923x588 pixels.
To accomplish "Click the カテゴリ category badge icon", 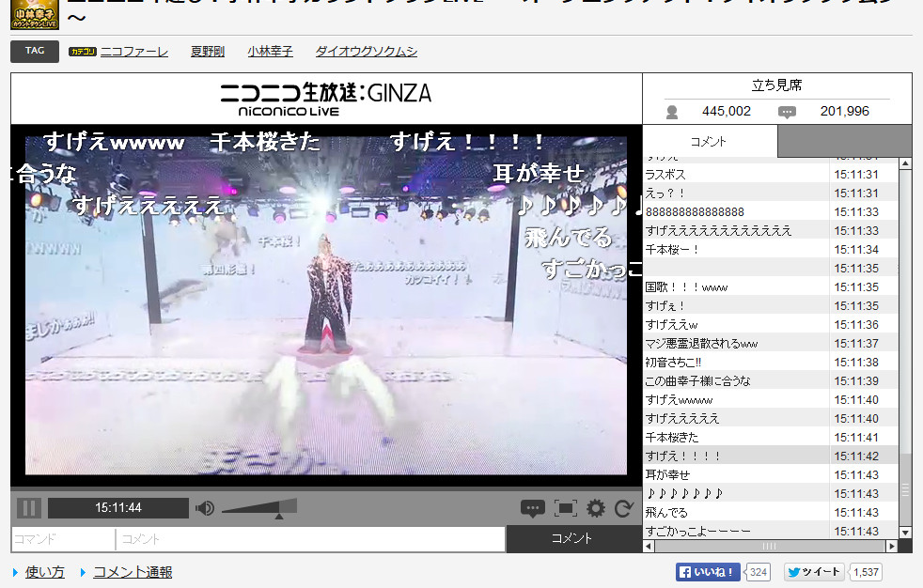I will click(83, 52).
